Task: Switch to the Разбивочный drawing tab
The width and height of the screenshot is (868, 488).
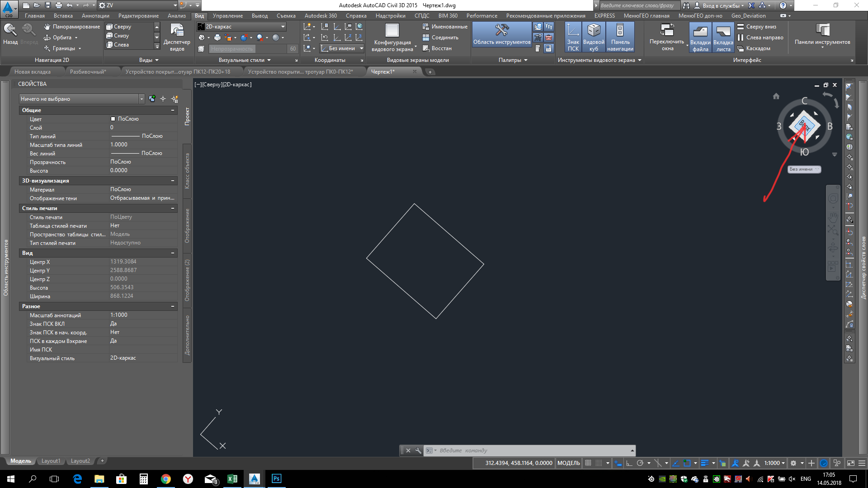Action: (x=88, y=72)
